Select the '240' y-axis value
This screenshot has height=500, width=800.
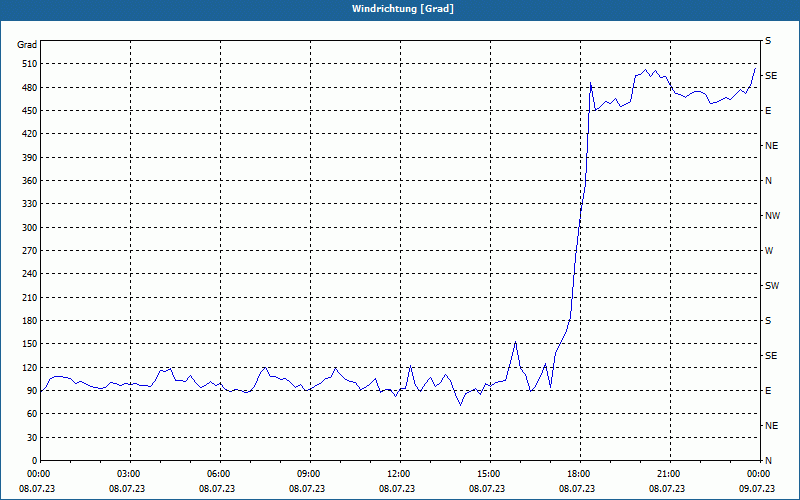click(x=30, y=274)
